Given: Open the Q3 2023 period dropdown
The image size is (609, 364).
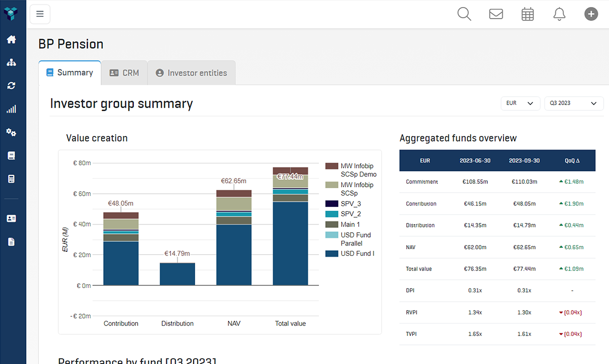Looking at the screenshot, I should (x=574, y=103).
